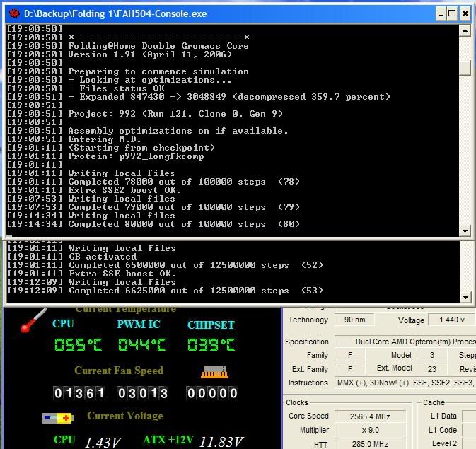The width and height of the screenshot is (476, 449).
Task: Click the Technology field showing 90 nm
Action: pos(354,320)
